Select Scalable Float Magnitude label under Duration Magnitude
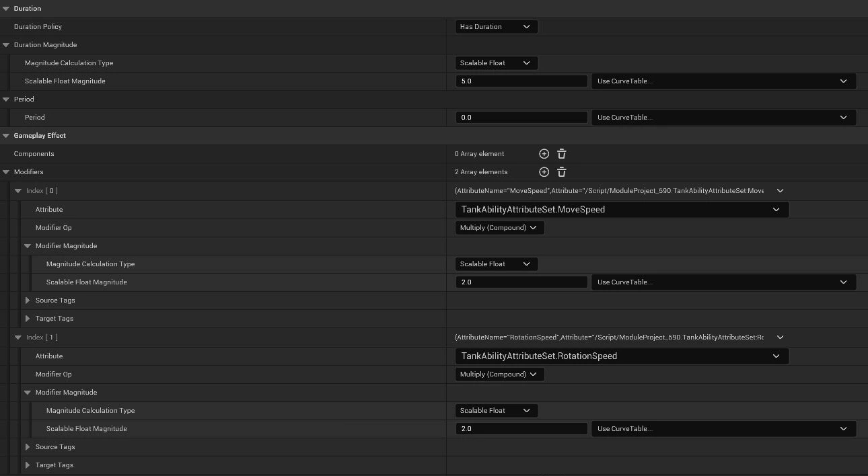Viewport: 868px width, 476px height. (x=65, y=81)
